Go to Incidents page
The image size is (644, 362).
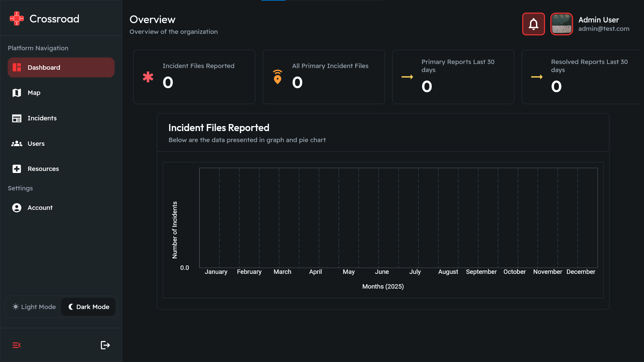pyautogui.click(x=42, y=118)
